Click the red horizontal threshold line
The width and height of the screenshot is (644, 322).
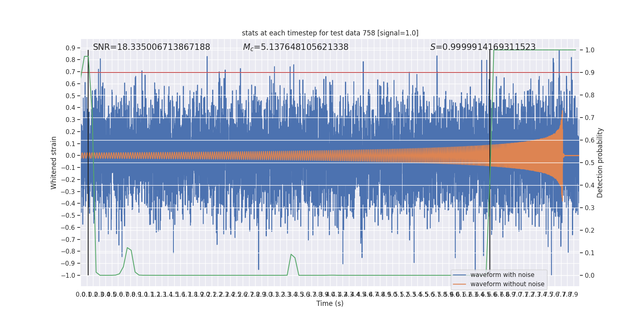330,72
